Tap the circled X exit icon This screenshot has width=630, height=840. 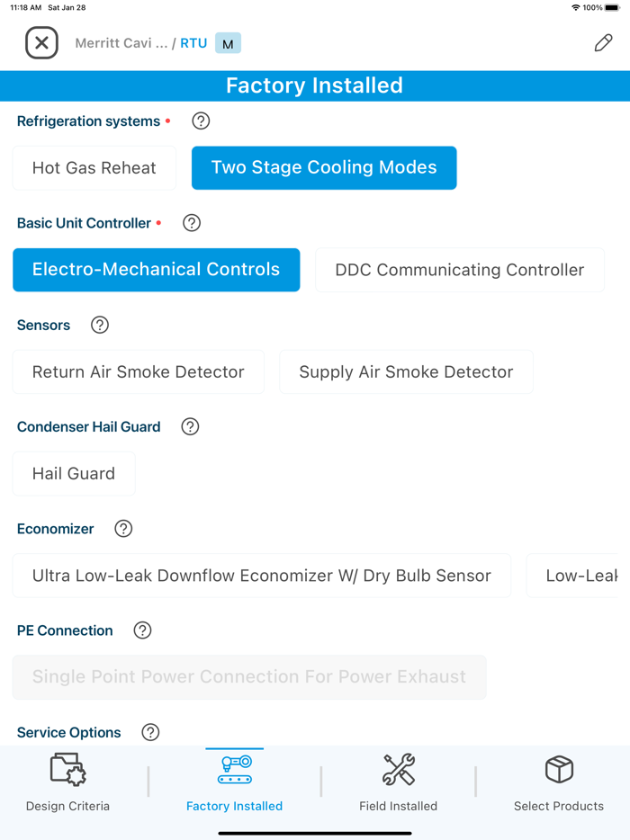click(x=41, y=42)
